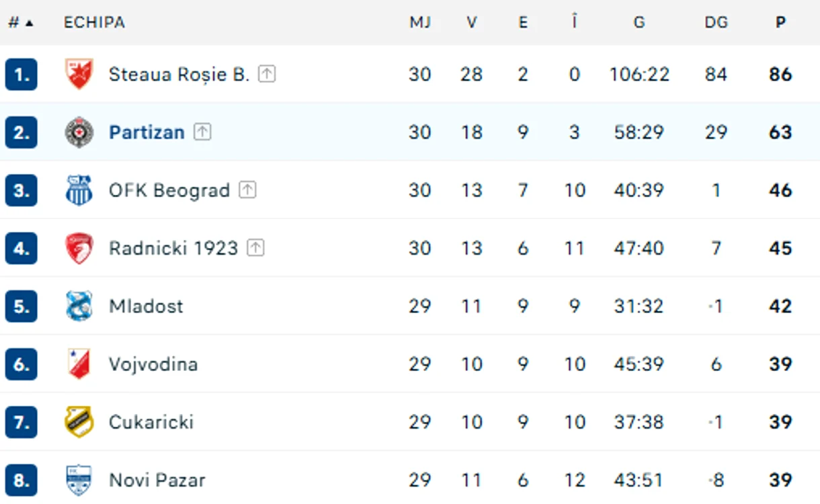Open the Partizan team link
820x504 pixels.
pyautogui.click(x=147, y=132)
